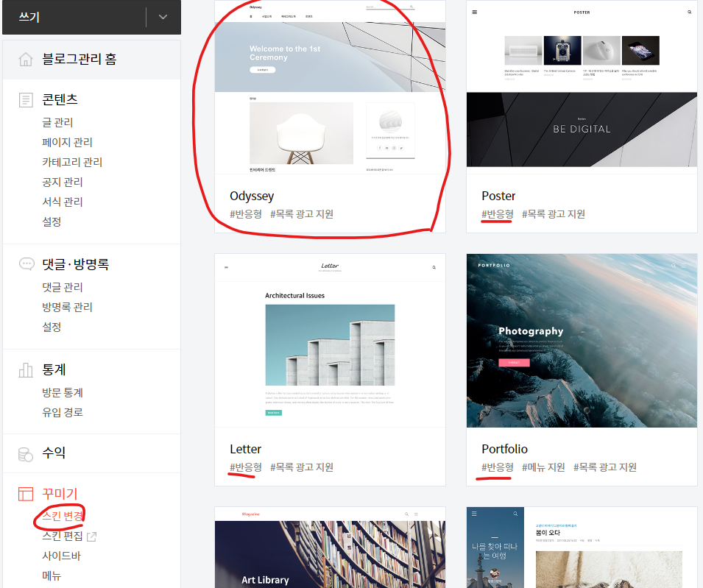Open 방명록 관리

67,307
